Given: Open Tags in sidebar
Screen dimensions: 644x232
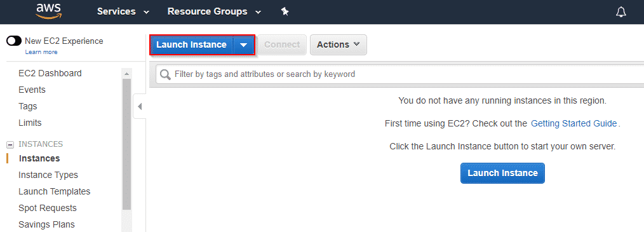Looking at the screenshot, I should [x=27, y=106].
